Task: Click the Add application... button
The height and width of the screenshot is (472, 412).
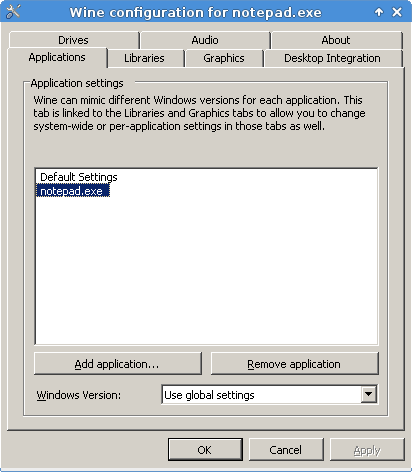Action: pos(118,364)
